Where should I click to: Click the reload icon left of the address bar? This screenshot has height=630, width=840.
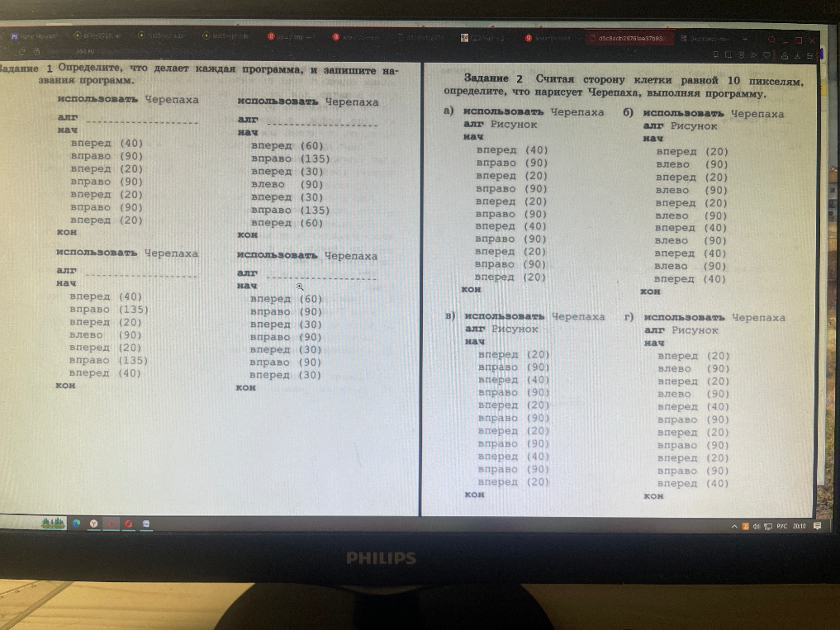21,52
